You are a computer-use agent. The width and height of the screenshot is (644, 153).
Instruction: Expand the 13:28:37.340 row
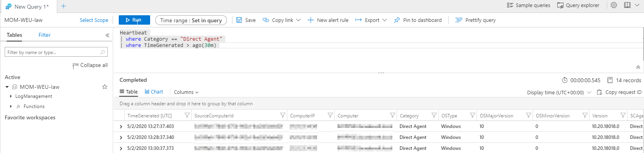121,138
